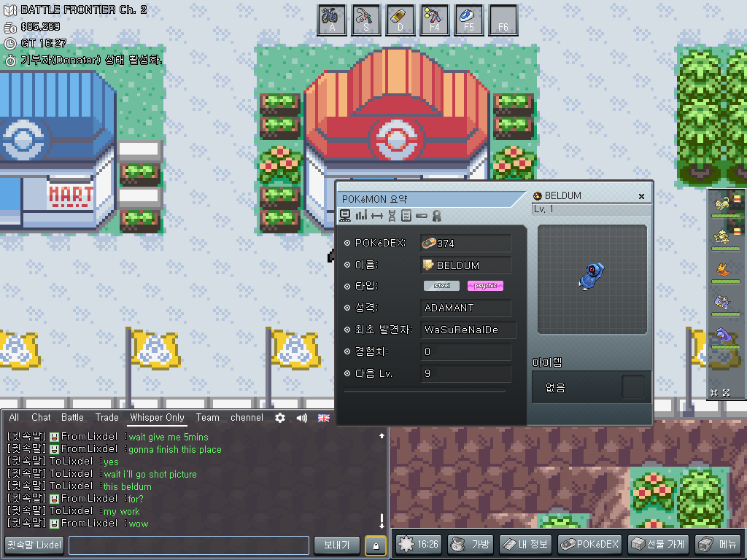The width and height of the screenshot is (747, 560).
Task: Open the POKéDEX bottom bar button
Action: click(x=589, y=544)
